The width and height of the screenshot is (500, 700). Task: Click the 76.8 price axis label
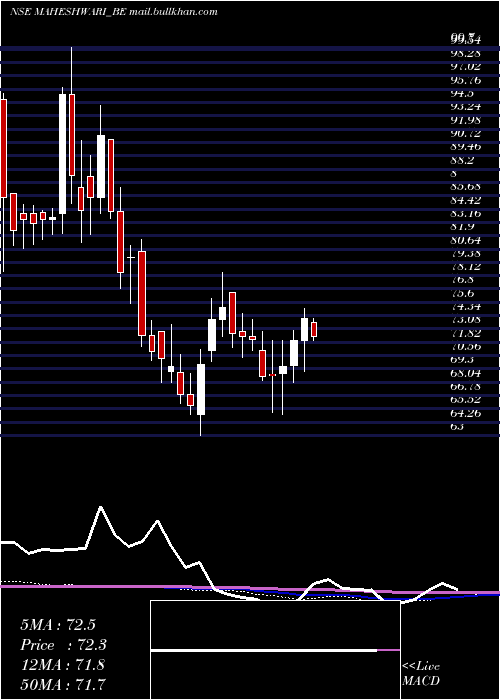point(462,279)
